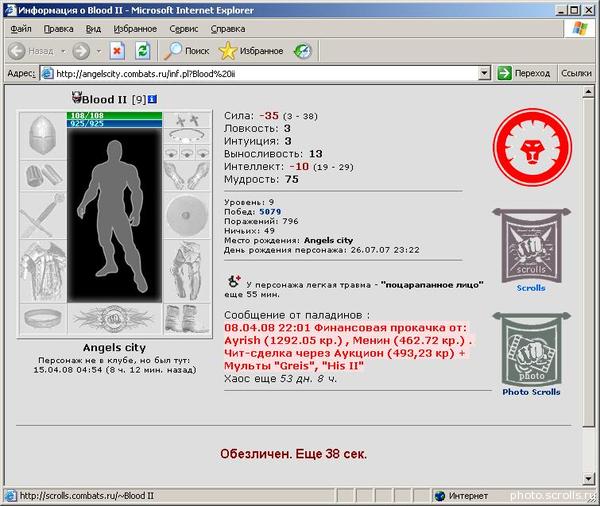Click the Blood II character name
Image resolution: width=600 pixels, height=506 pixels.
coord(104,100)
